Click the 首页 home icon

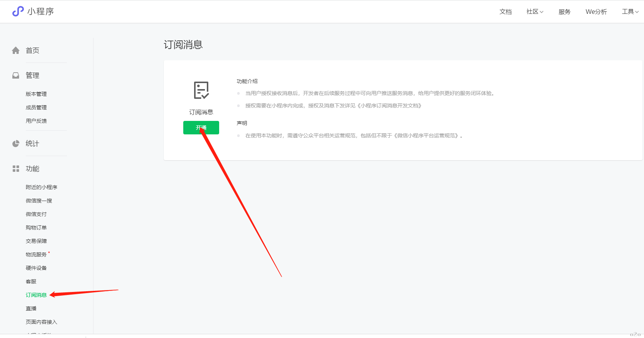point(16,51)
